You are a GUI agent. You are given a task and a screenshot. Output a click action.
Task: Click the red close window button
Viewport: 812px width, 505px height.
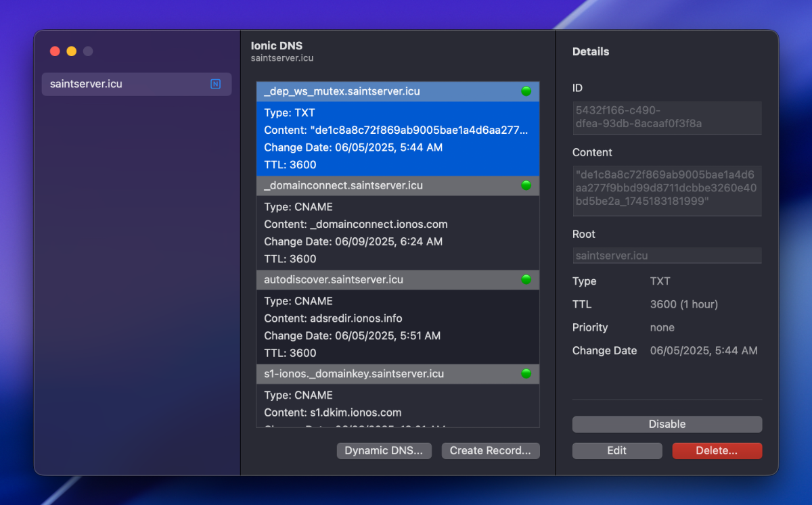[x=55, y=51]
